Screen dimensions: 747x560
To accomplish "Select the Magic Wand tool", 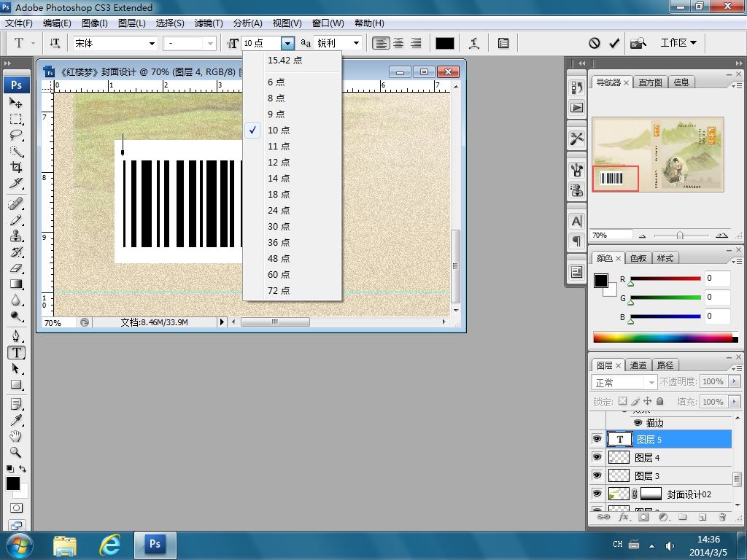I will (16, 152).
